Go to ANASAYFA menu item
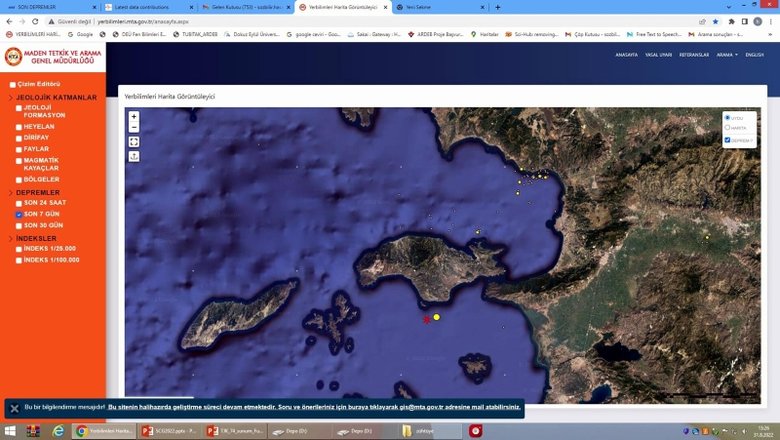 coord(626,55)
